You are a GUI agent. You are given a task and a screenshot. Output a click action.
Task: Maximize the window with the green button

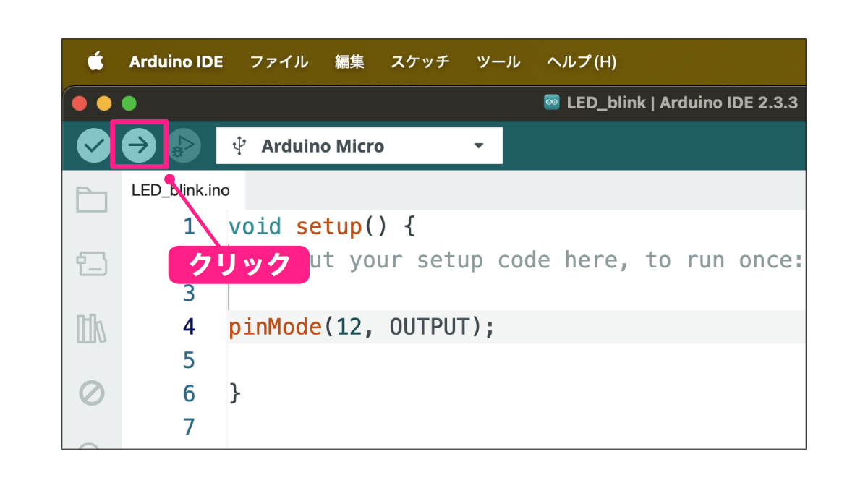tap(129, 104)
